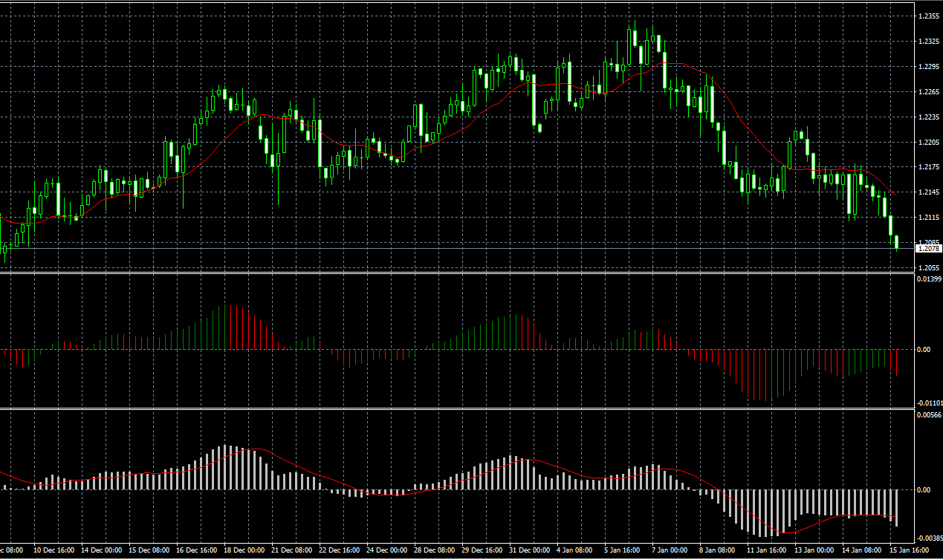Image resolution: width=943 pixels, height=560 pixels.
Task: Select the 0.00566 label in the bottom indicator
Action: [930, 414]
